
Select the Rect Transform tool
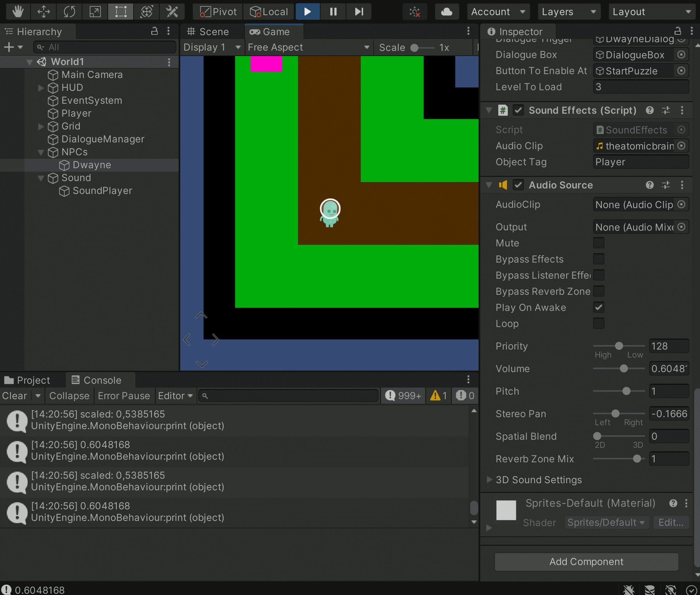121,12
